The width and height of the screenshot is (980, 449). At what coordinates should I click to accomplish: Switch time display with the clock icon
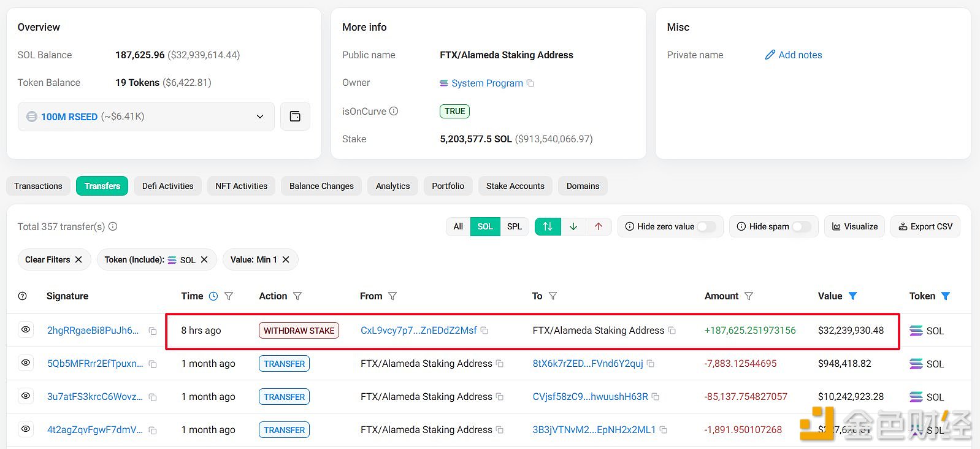pyautogui.click(x=213, y=296)
